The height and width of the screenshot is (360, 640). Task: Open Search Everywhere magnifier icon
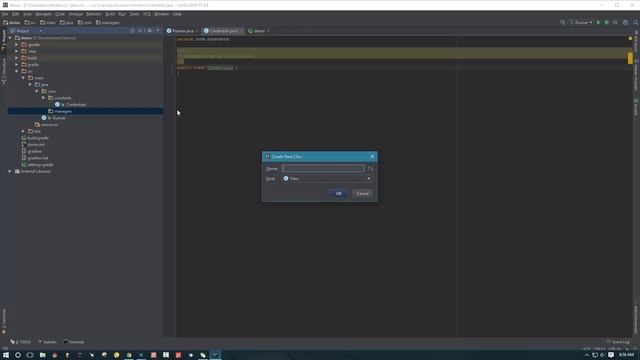pyautogui.click(x=636, y=22)
